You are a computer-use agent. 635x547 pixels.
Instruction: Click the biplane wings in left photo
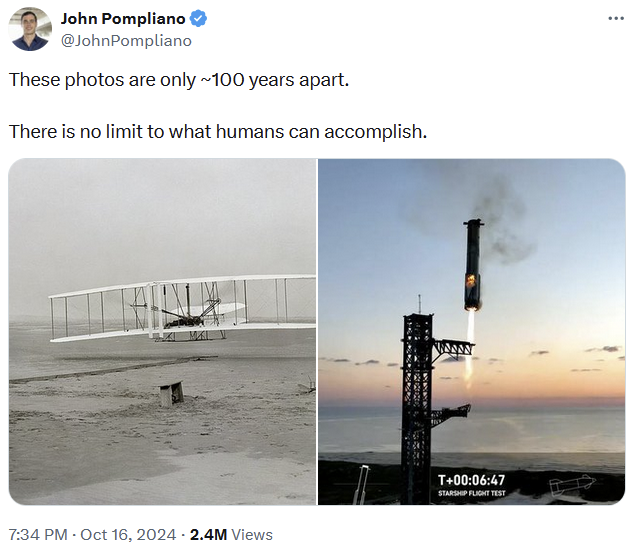180,297
